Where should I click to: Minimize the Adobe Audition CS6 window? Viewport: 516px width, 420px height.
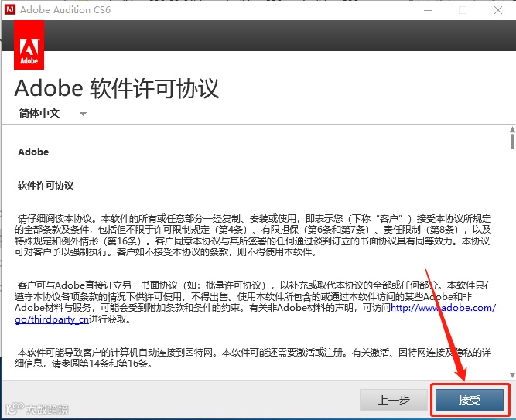click(x=428, y=10)
